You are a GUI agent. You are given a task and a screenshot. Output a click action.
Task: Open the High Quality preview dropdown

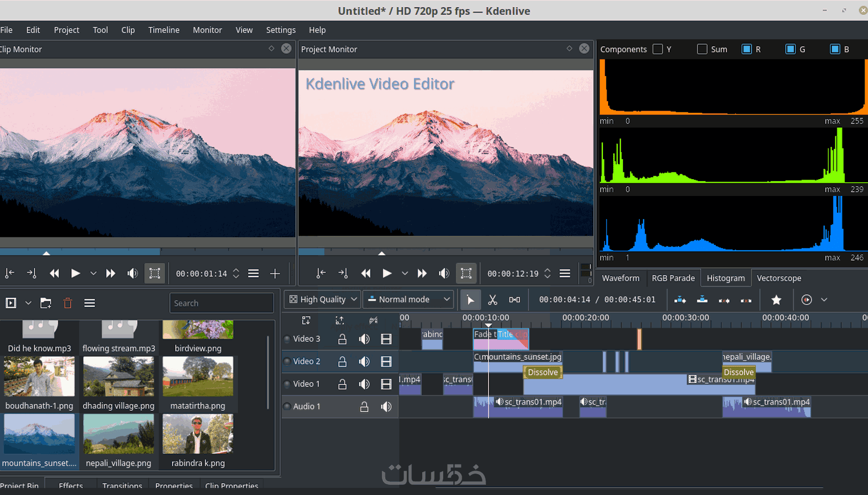323,300
